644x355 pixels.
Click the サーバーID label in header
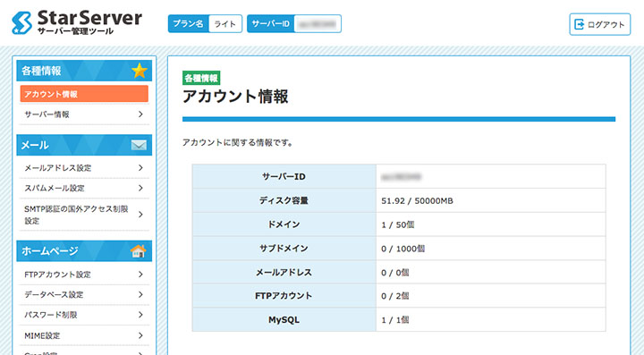(271, 24)
